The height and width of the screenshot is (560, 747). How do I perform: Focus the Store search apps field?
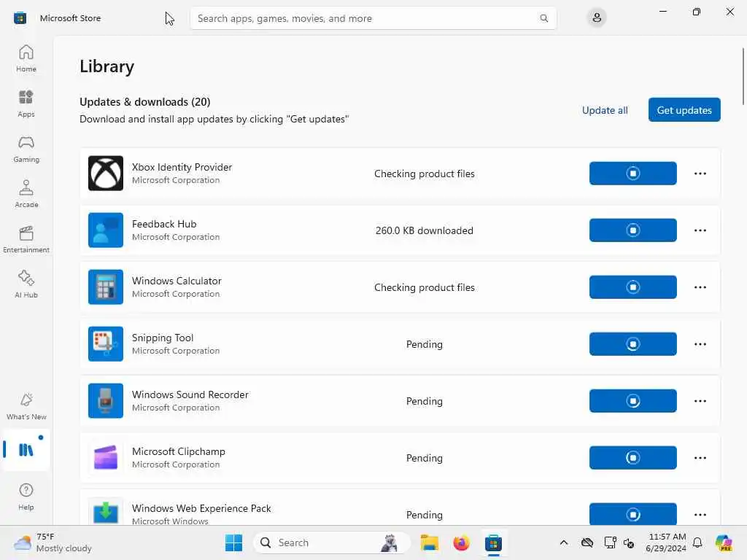click(x=373, y=18)
